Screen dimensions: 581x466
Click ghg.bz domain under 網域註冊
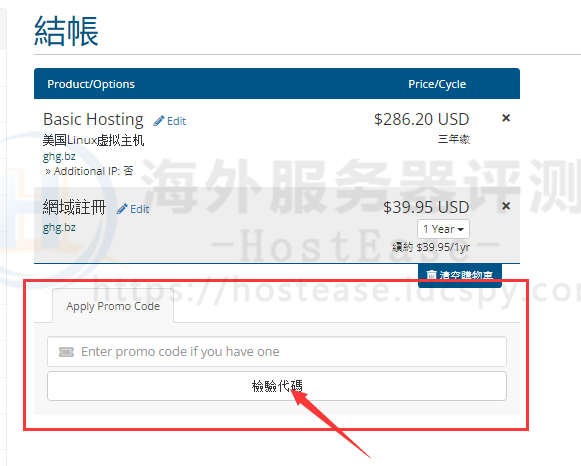(x=59, y=227)
